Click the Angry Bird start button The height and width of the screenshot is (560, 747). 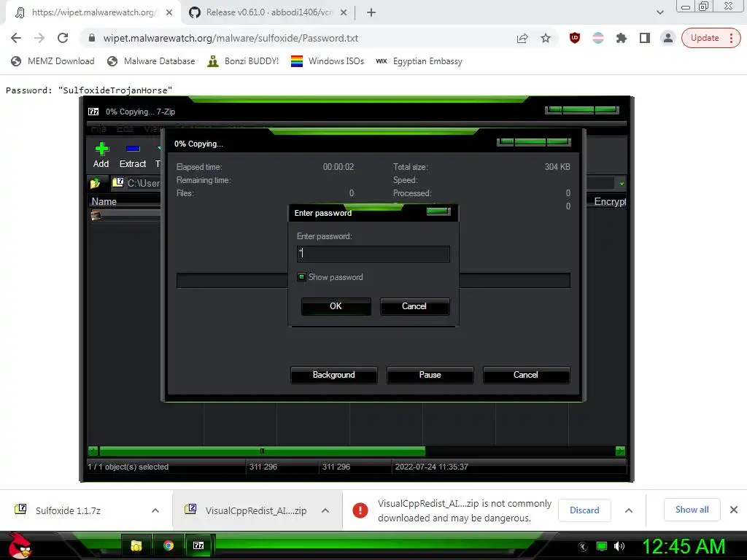20,545
